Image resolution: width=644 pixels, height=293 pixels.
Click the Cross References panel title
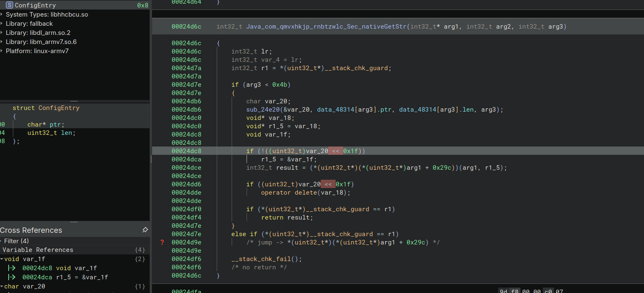31,230
